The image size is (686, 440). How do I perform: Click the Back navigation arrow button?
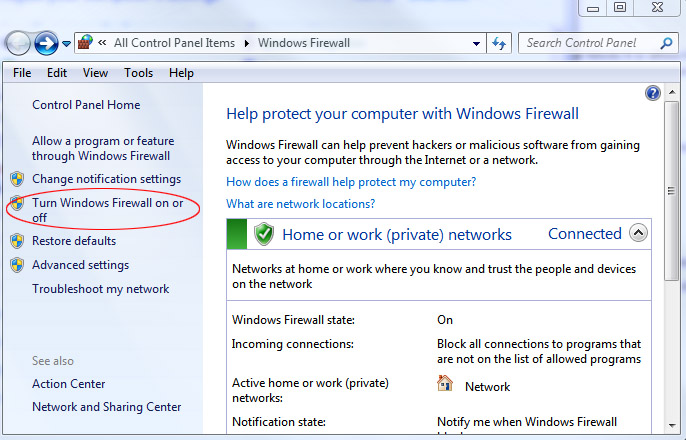pyautogui.click(x=18, y=43)
